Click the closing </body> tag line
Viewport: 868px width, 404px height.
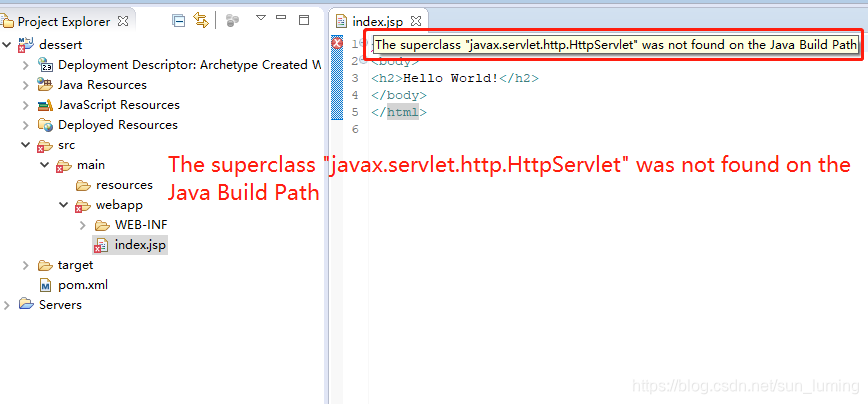399,95
